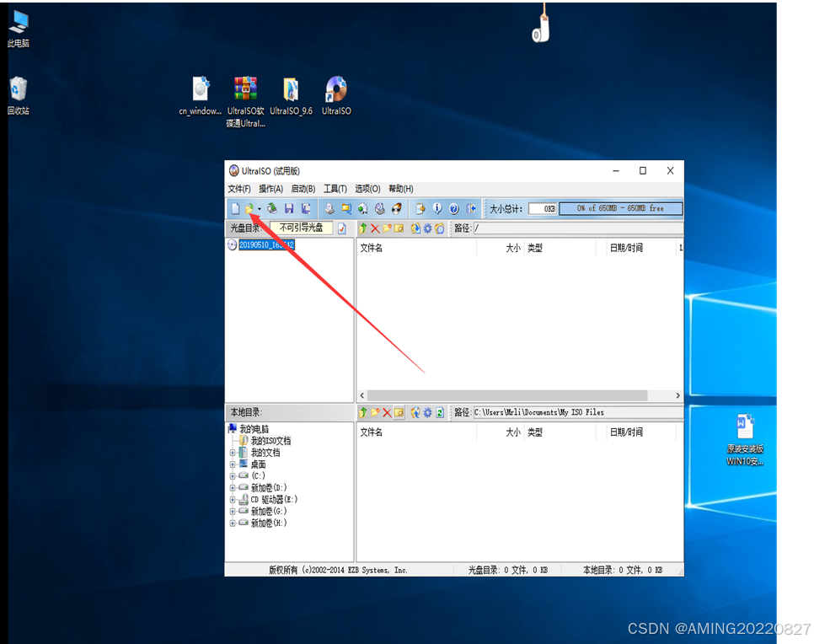Screen dimensions: 814x644
Task: Click the New blank document toolbar icon
Action: (x=235, y=209)
